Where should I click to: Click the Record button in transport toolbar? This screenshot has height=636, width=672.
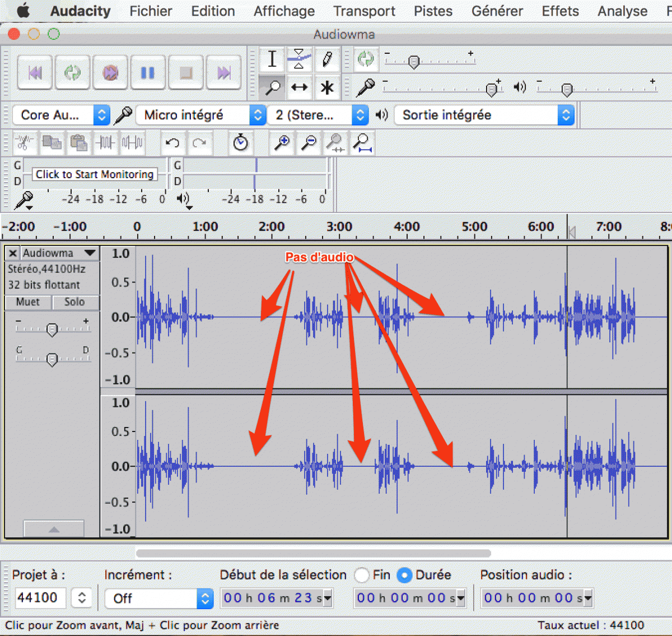click(x=110, y=72)
